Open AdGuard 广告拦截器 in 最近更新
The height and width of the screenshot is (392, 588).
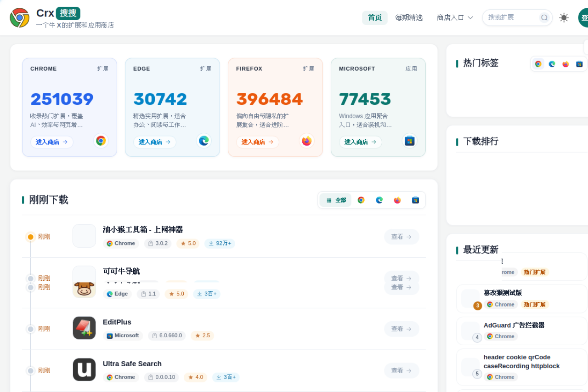coord(514,325)
